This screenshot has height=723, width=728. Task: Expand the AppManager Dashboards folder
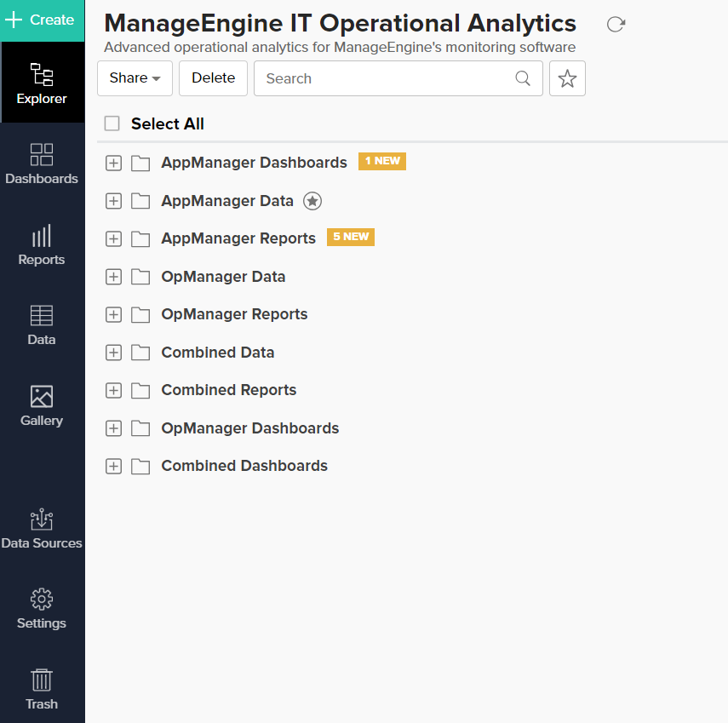click(113, 163)
